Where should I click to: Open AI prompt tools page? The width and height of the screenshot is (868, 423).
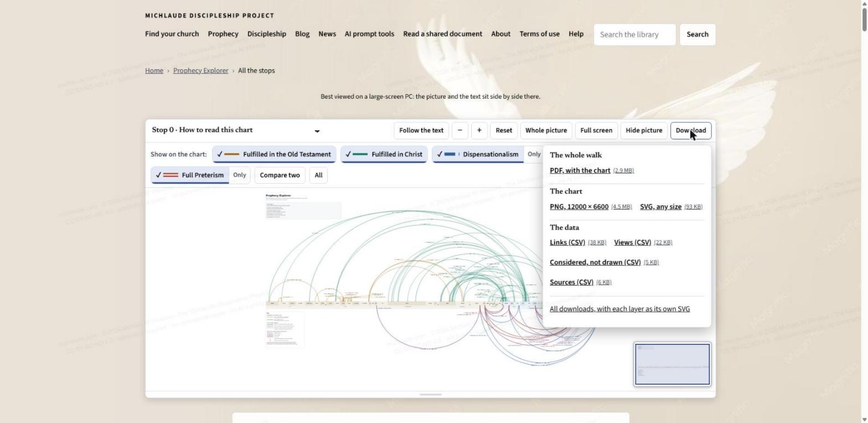[369, 34]
